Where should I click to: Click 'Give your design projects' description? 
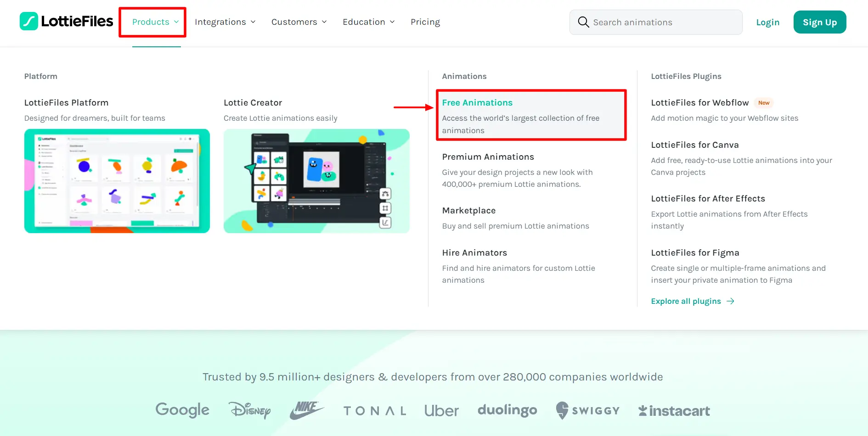(x=518, y=178)
